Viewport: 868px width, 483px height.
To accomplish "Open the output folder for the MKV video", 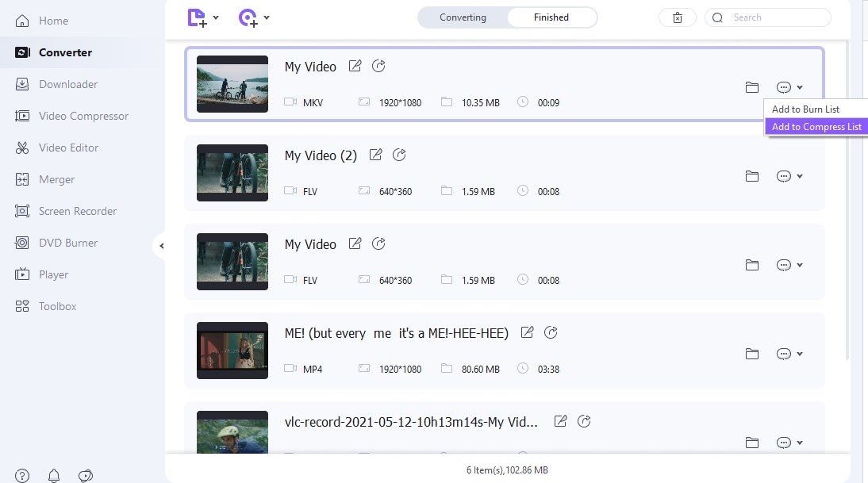I will coord(751,87).
